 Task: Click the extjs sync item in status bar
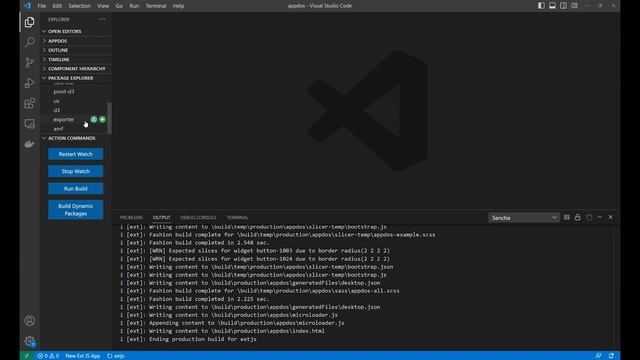pyautogui.click(x=116, y=356)
